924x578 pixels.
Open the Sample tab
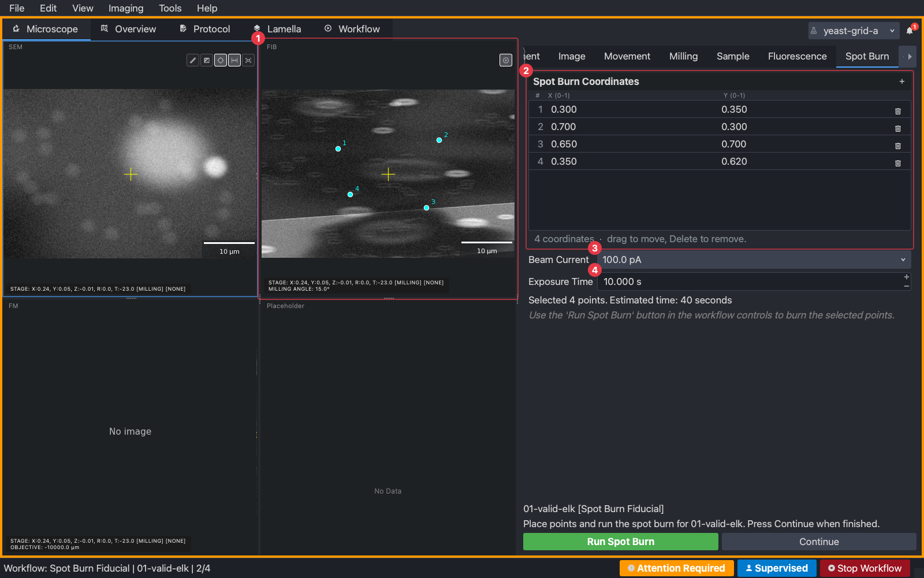733,56
